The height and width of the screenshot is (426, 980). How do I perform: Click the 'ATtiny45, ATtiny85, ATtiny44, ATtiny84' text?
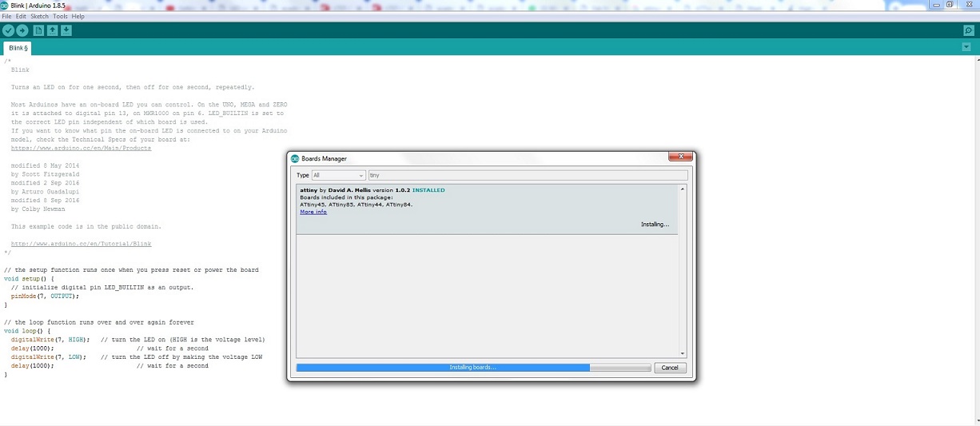[356, 205]
